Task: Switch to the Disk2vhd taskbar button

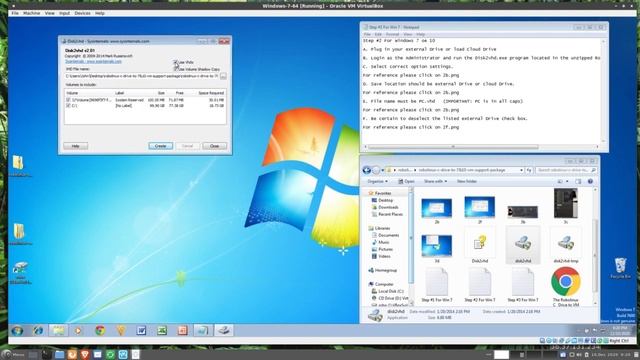Action: pyautogui.click(x=224, y=330)
